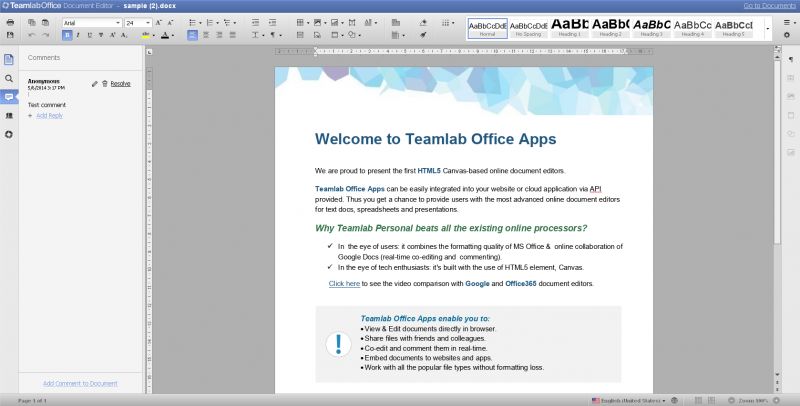Click the Increase indent icon
Viewport: 800px width, 406px height.
tap(272, 23)
